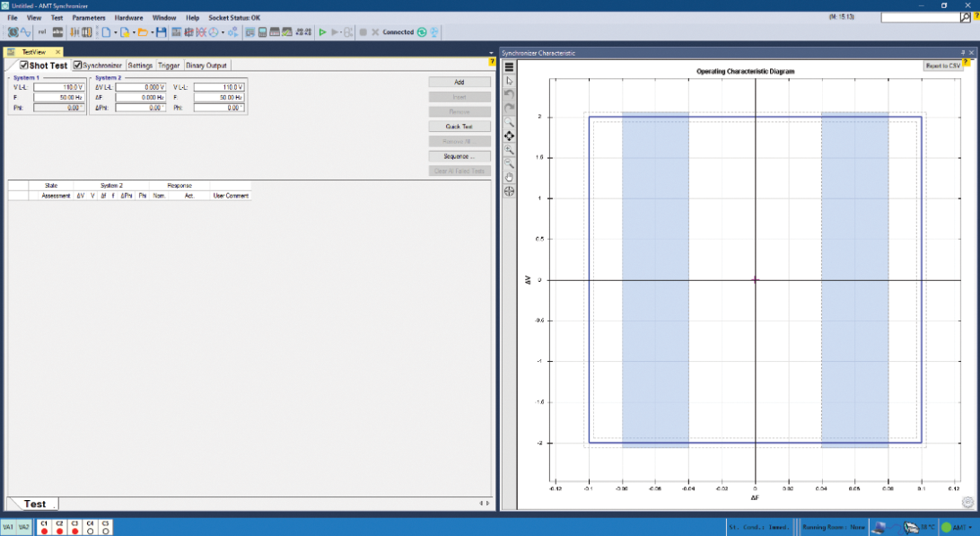
Task: Select the pointer tool in diagram toolbar
Action: point(509,81)
